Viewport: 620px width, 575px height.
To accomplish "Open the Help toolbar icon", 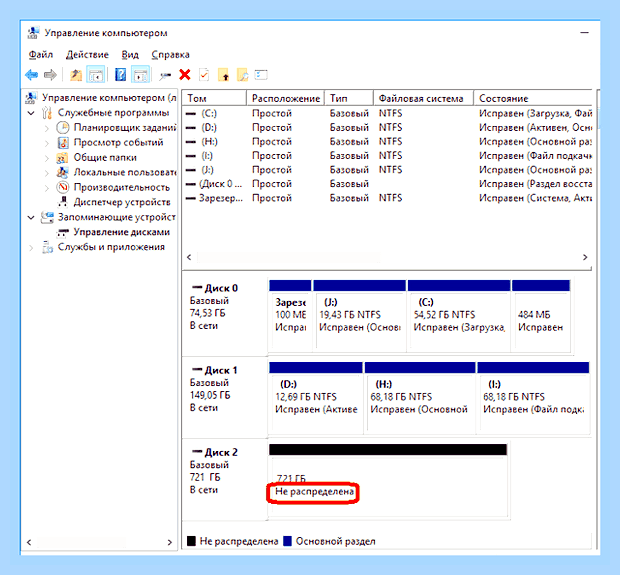I will tap(120, 75).
